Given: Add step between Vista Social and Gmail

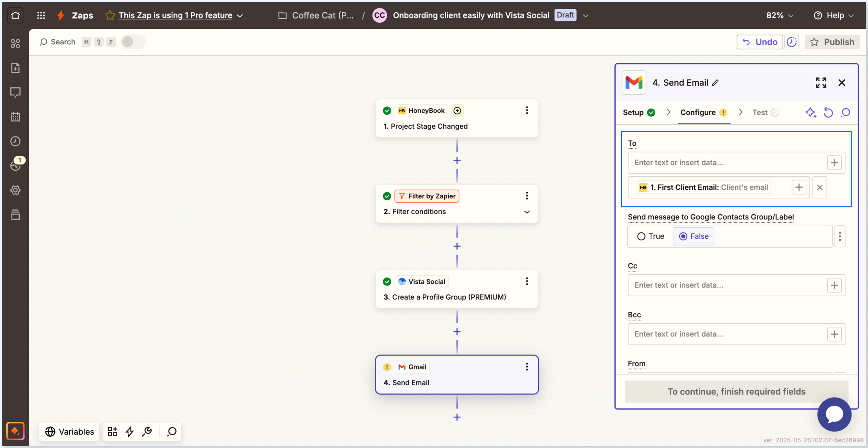Looking at the screenshot, I should click(x=457, y=332).
